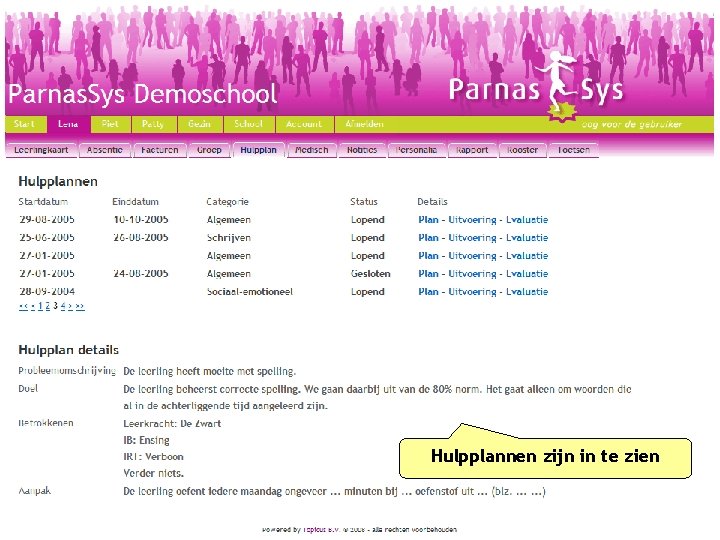Go to page 2 of hulpplannen

[x=48, y=306]
